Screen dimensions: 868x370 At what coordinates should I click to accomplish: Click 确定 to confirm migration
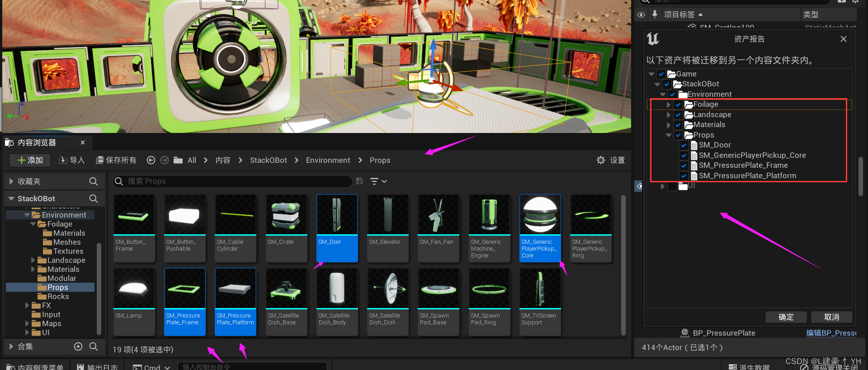point(786,317)
